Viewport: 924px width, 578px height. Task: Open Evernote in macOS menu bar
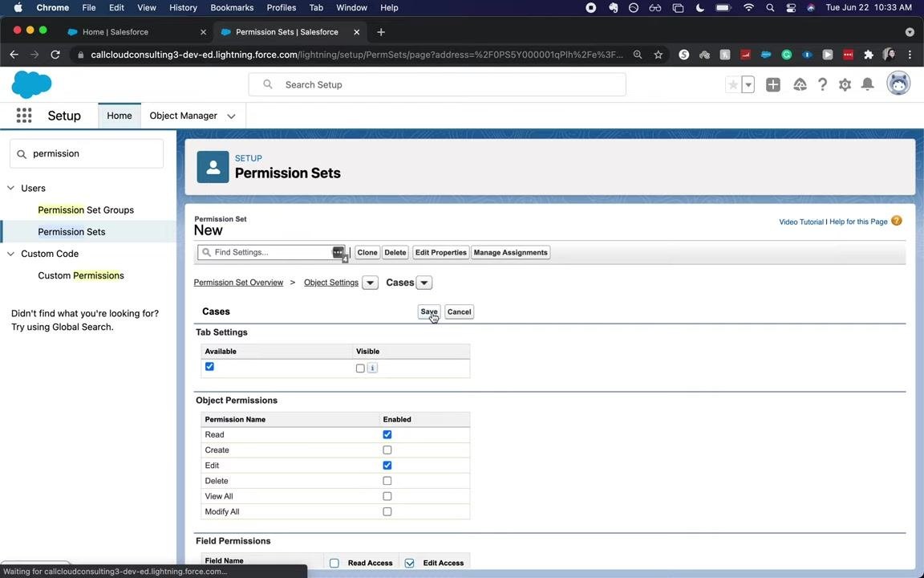pos(613,8)
